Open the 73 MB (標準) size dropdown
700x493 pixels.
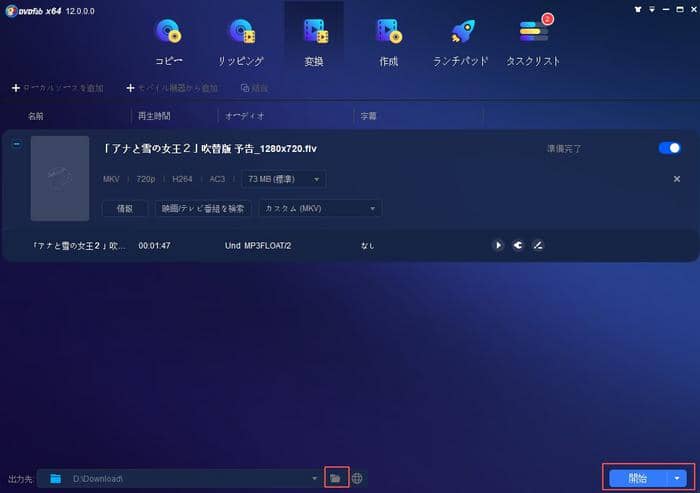[283, 179]
